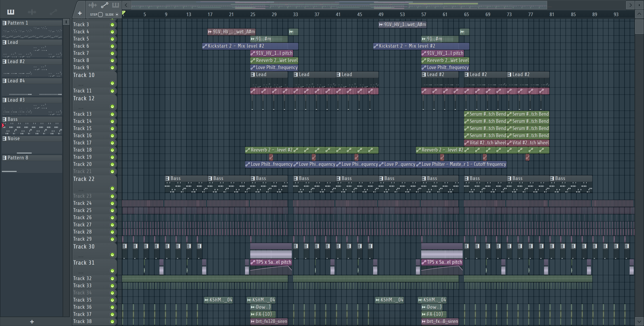
Task: Open menu of Reeverb 2 Wet level clip at bar 25
Action: coord(253,60)
